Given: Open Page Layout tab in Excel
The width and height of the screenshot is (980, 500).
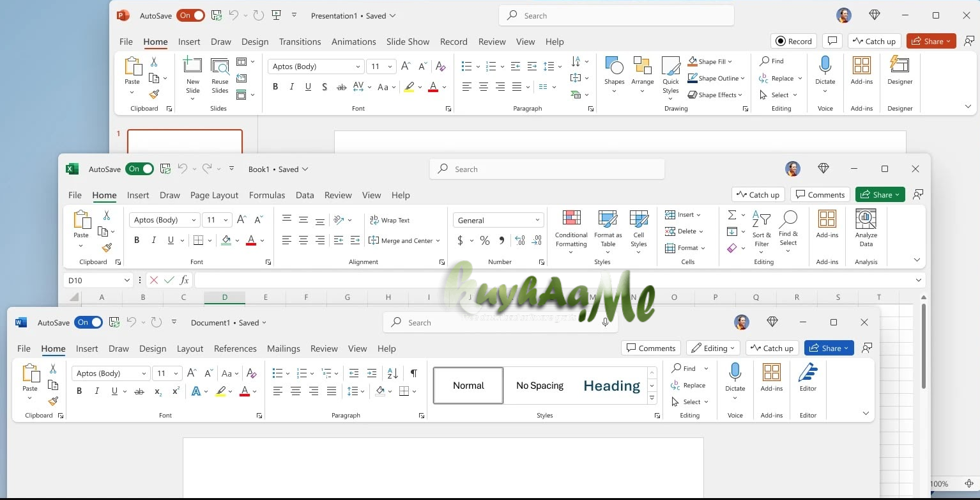Looking at the screenshot, I should (x=214, y=195).
